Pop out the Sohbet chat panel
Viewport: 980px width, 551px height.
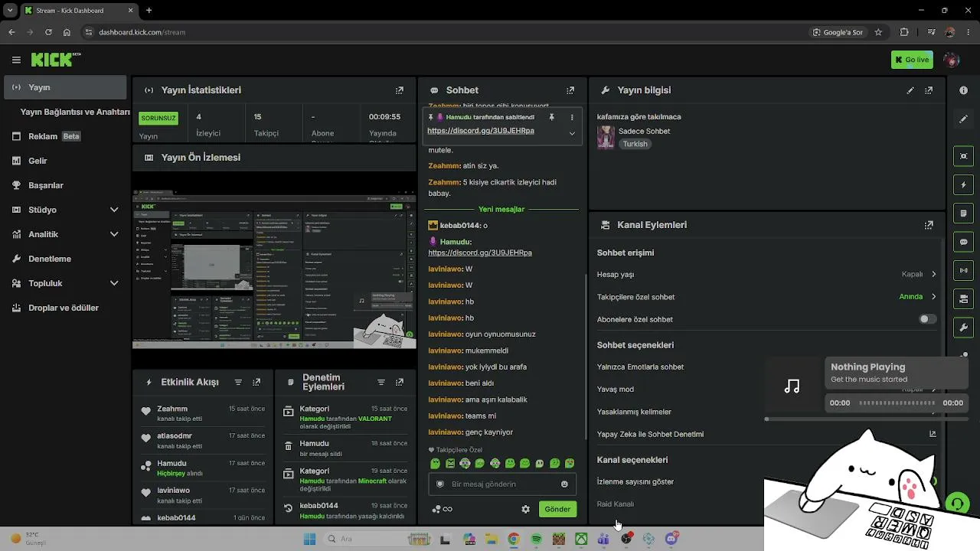click(x=570, y=90)
